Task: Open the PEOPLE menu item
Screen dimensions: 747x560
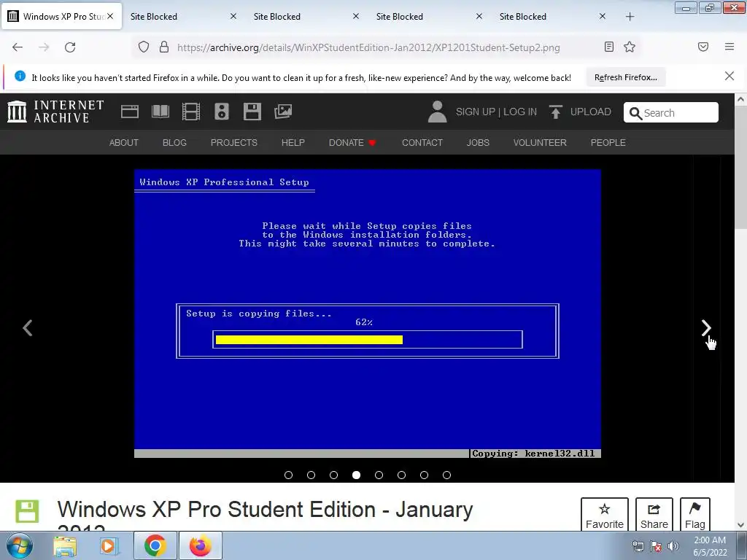Action: point(608,142)
